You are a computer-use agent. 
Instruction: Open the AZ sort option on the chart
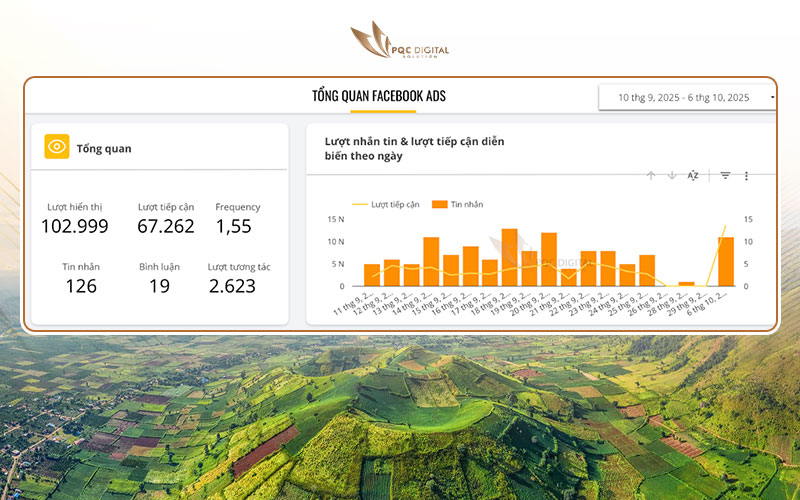pos(693,176)
